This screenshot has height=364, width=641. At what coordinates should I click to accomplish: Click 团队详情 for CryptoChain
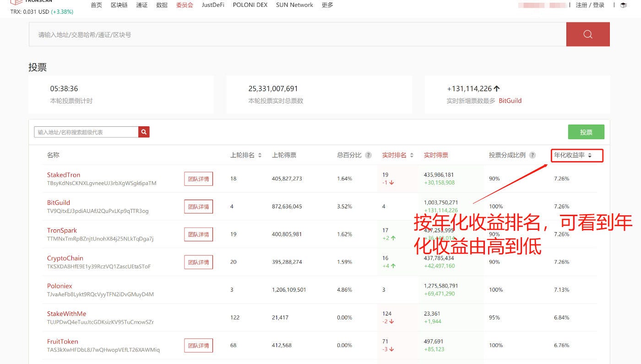tap(199, 262)
